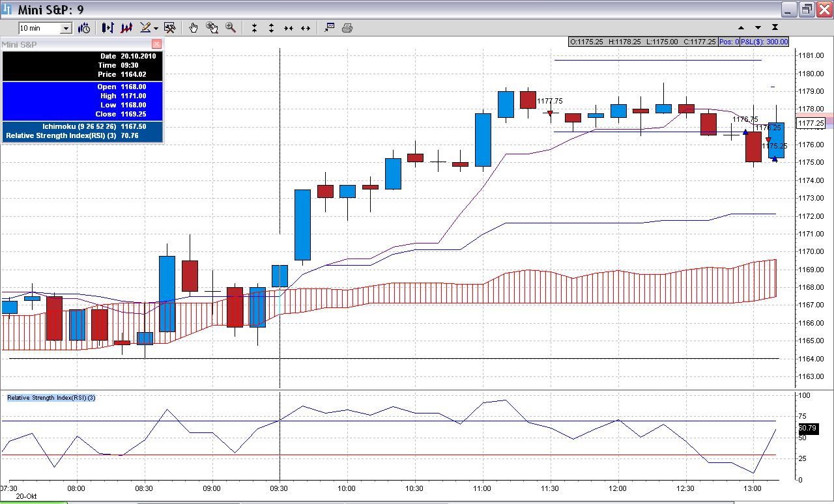The image size is (834, 504).
Task: Click the down triangle toolbar button
Action: coord(758,28)
